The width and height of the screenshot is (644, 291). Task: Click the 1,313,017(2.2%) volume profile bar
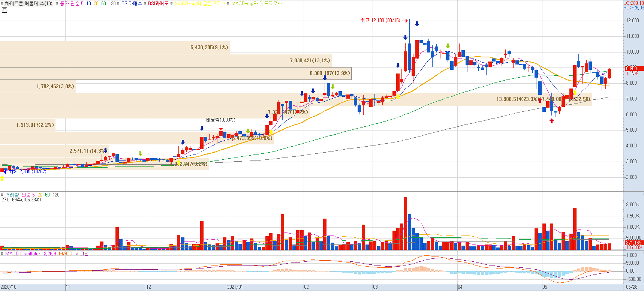pos(28,125)
